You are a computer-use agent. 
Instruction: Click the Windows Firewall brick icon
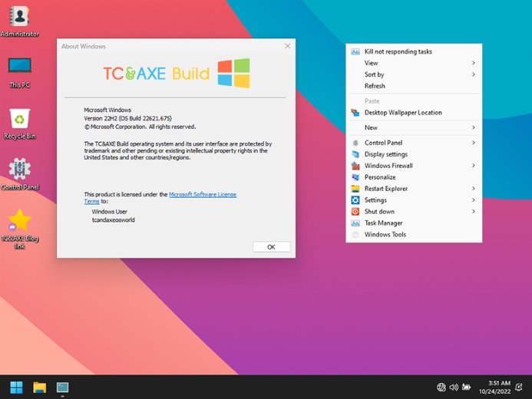point(355,166)
